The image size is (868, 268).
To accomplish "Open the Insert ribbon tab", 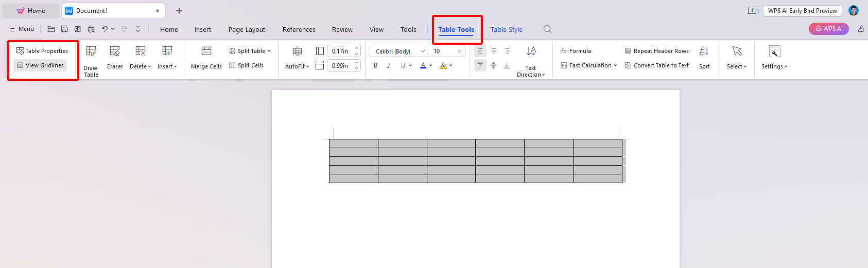I will (203, 29).
